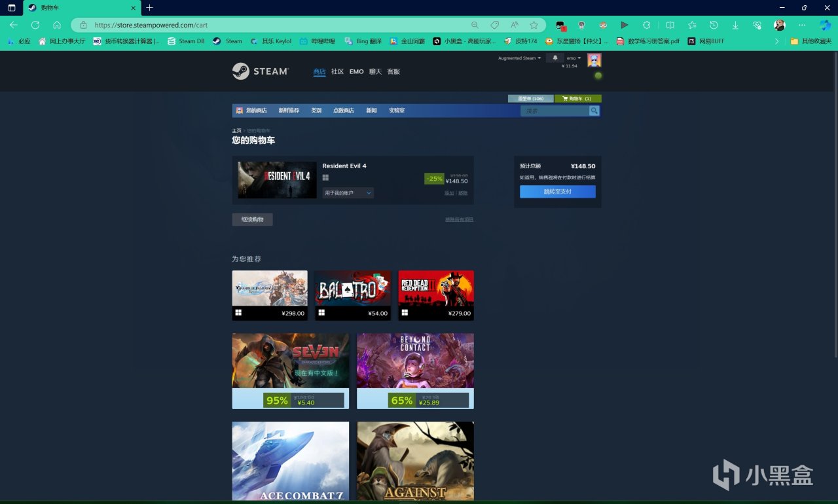Click the magnifier search button in store bar

point(594,111)
